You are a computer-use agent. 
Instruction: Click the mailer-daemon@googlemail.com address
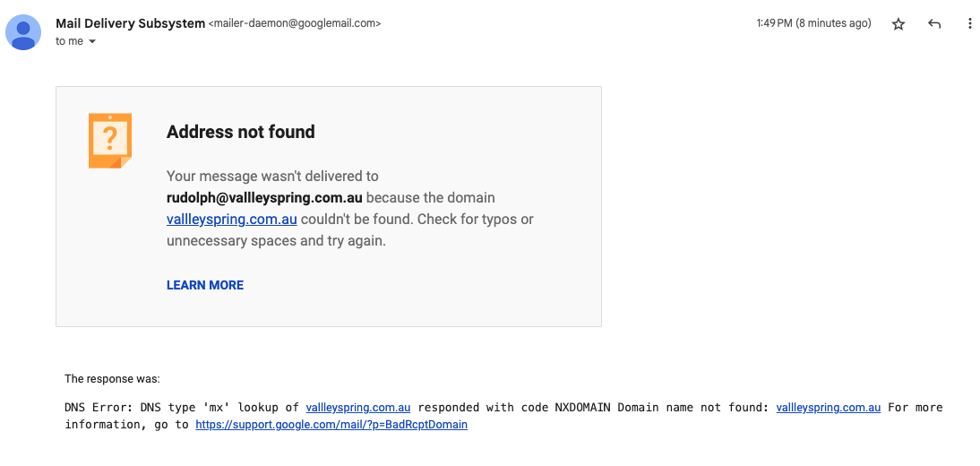click(295, 24)
